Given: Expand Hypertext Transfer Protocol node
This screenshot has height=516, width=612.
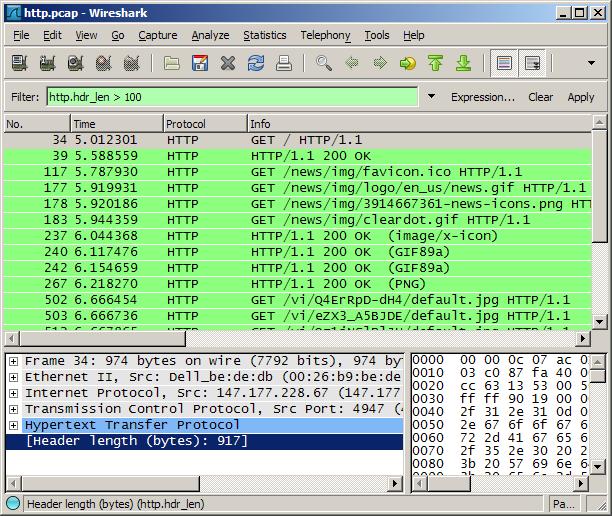Looking at the screenshot, I should pyautogui.click(x=13, y=425).
